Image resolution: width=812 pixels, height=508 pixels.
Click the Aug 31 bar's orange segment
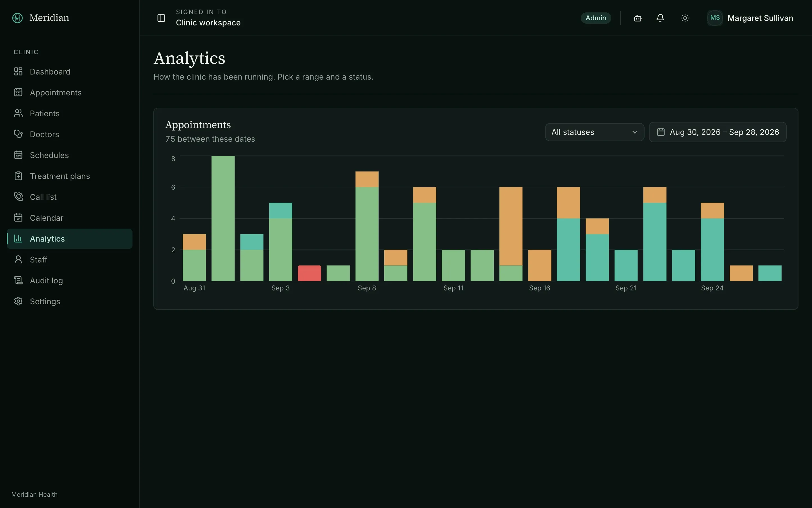tap(194, 242)
